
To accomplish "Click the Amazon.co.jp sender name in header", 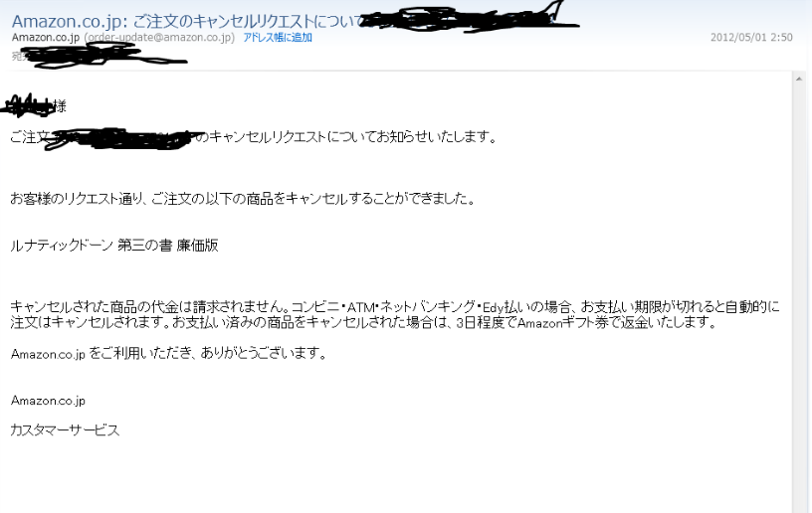I will [x=46, y=37].
